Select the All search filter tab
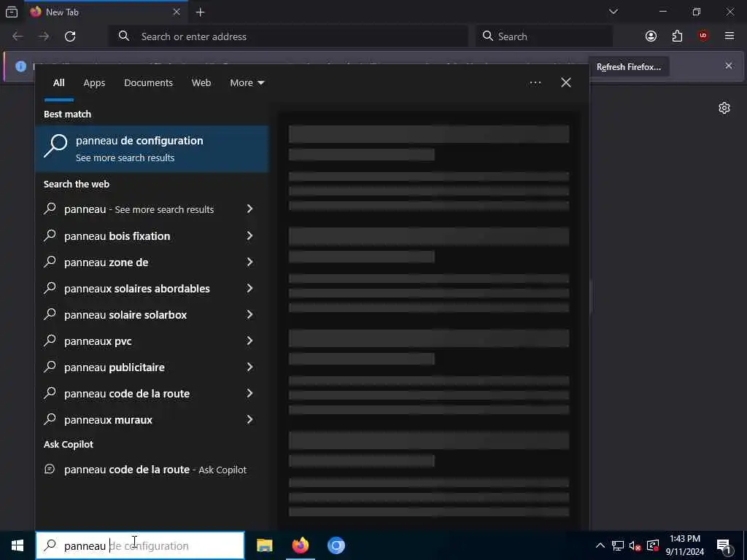 [x=58, y=83]
